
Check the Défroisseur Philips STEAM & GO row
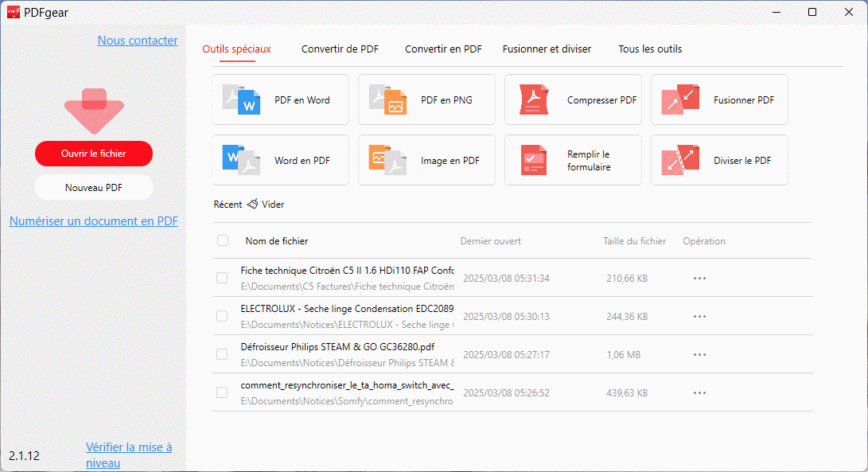point(222,354)
